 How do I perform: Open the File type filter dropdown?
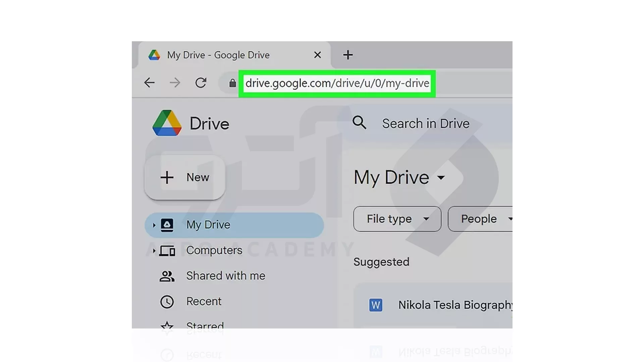pos(397,219)
